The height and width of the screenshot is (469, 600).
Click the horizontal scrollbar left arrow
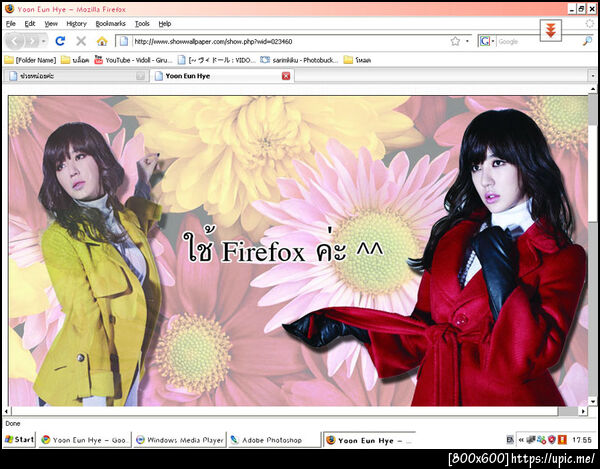point(7,411)
